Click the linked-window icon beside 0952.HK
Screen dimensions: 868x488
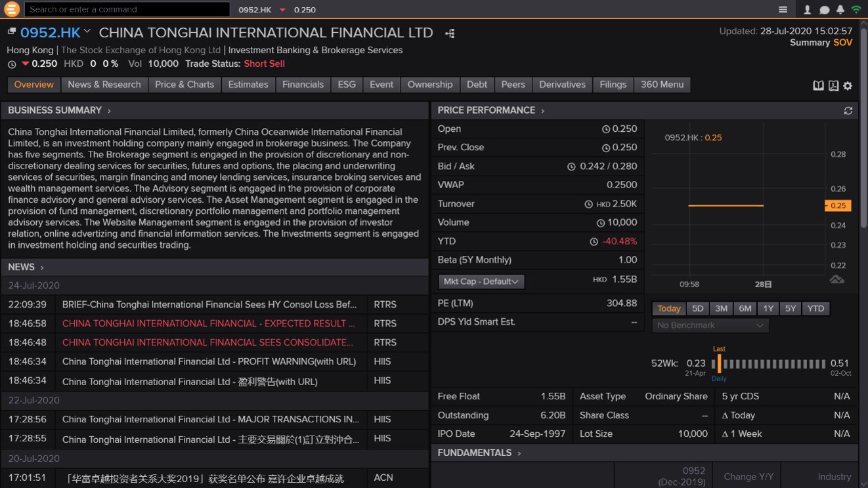tap(12, 31)
